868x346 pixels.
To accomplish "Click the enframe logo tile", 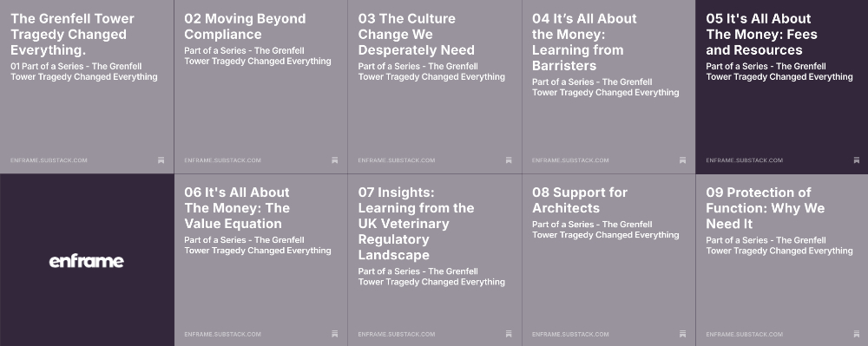I will 87,260.
